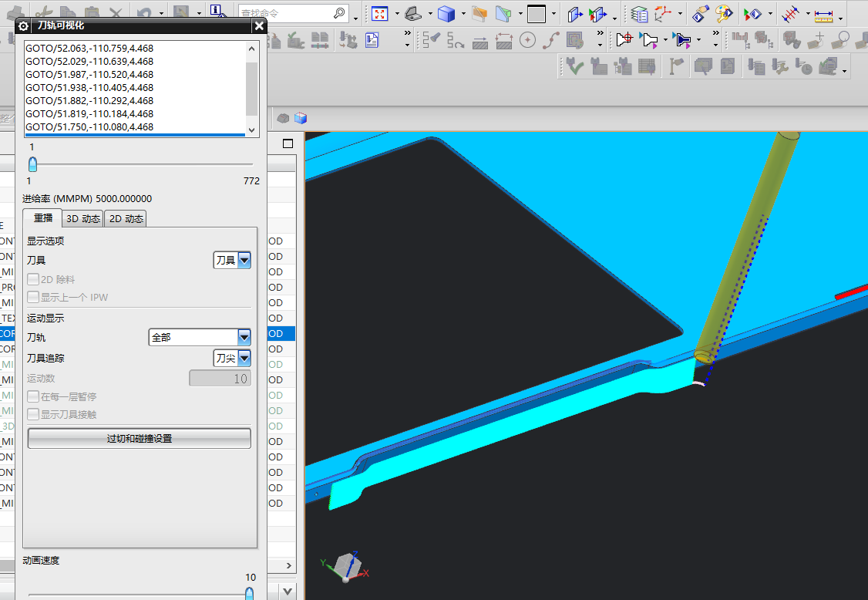This screenshot has height=600, width=868.
Task: Open the Layer Settings icon
Action: coord(639,14)
